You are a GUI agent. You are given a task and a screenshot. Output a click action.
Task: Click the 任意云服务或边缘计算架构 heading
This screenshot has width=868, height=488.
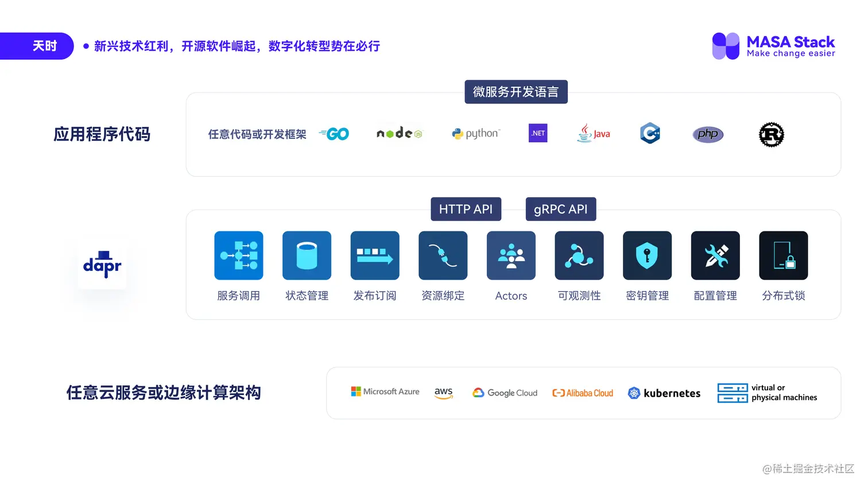(x=164, y=393)
